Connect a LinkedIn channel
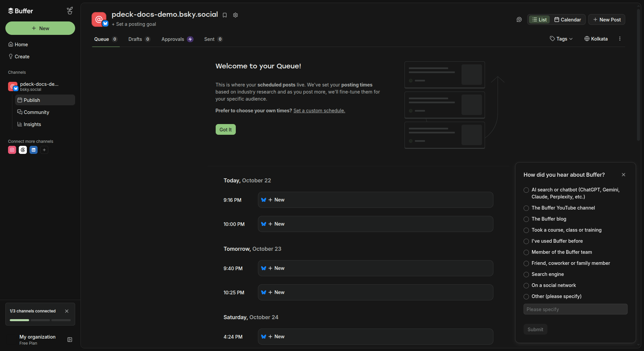Screen dimensions: 644x351 point(34,150)
